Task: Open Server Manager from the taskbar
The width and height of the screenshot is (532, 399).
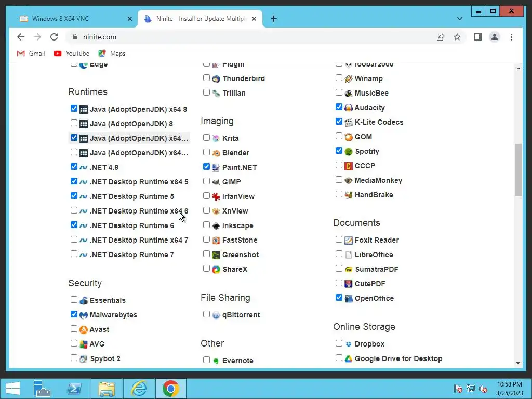Action: [42, 389]
